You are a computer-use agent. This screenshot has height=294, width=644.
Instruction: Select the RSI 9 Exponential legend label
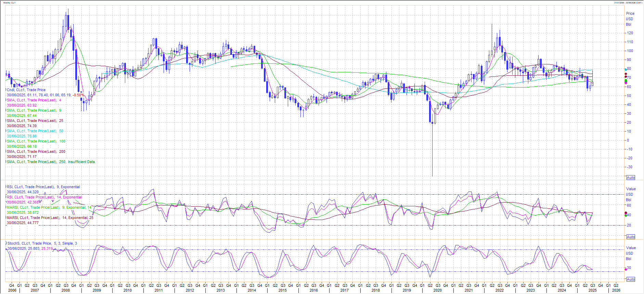point(43,187)
